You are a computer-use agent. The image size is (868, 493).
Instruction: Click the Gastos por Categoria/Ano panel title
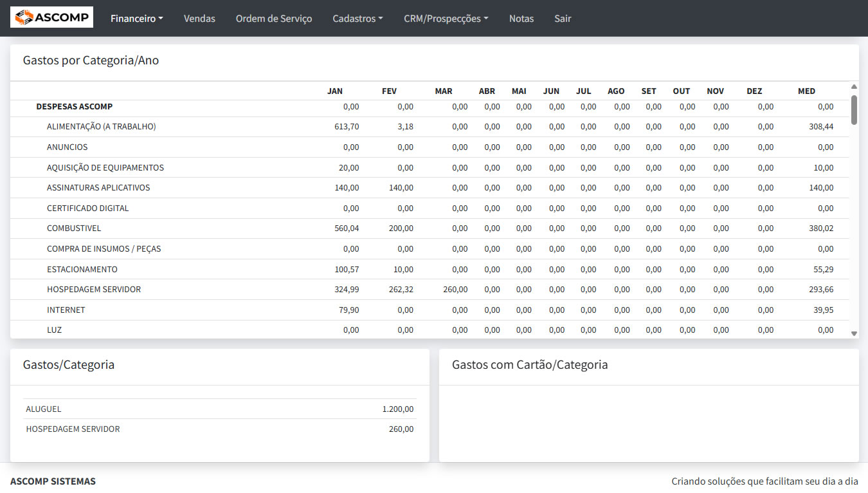92,60
